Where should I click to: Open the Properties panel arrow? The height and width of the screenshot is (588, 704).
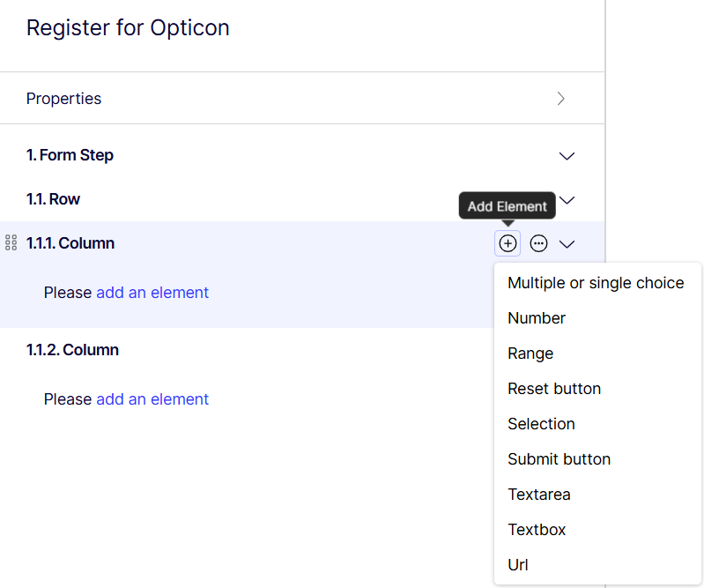point(560,99)
